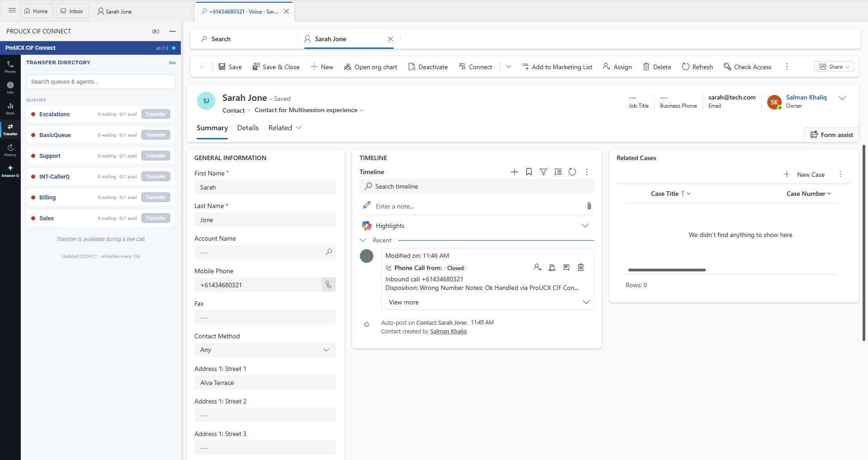This screenshot has height=460, width=868.
Task: Open timeline bookmarks icon
Action: point(529,172)
